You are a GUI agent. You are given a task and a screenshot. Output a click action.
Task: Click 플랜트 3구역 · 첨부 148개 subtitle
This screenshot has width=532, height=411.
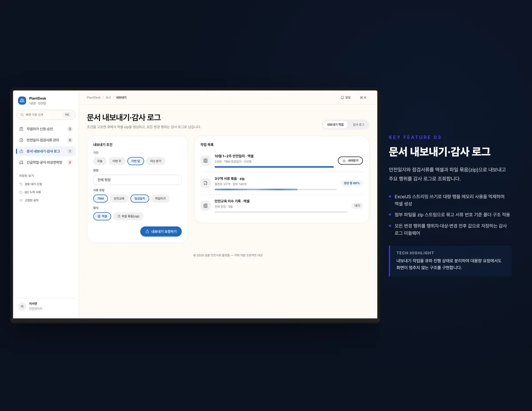pos(231,184)
